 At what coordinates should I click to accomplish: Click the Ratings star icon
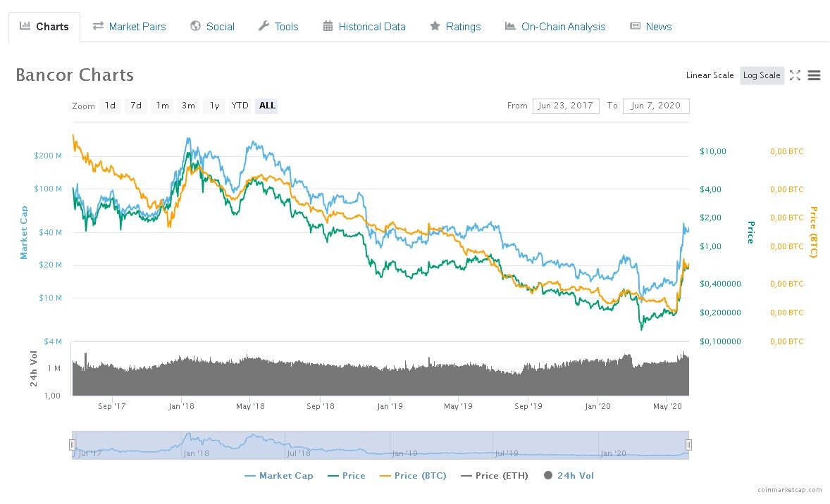(x=435, y=26)
